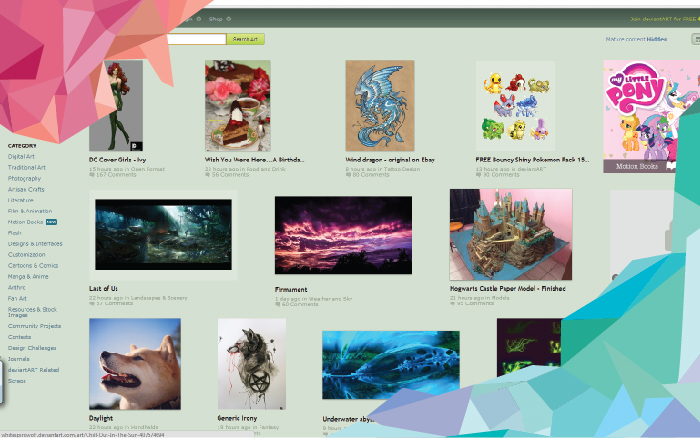Click premium badge icon on Ivy thumbnail
This screenshot has height=438, width=700.
click(x=136, y=146)
